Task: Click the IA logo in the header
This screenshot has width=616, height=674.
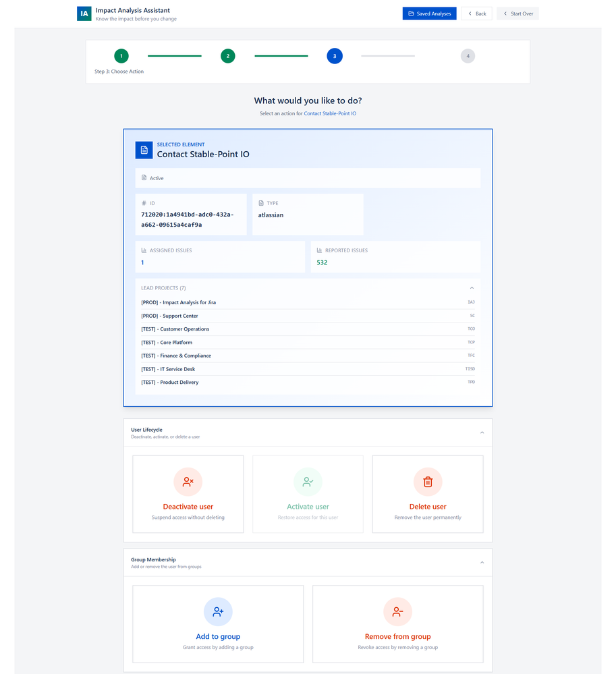Action: (x=84, y=13)
